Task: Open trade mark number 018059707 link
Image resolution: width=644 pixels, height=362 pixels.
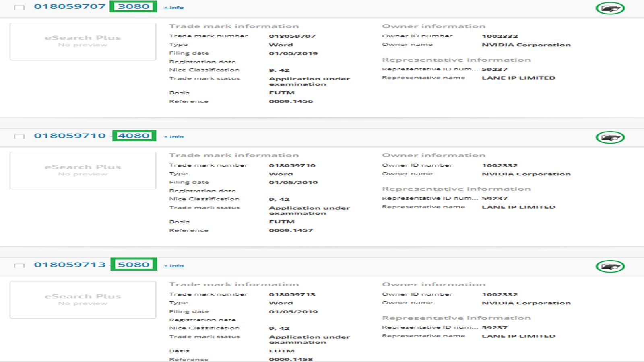Action: coord(70,6)
